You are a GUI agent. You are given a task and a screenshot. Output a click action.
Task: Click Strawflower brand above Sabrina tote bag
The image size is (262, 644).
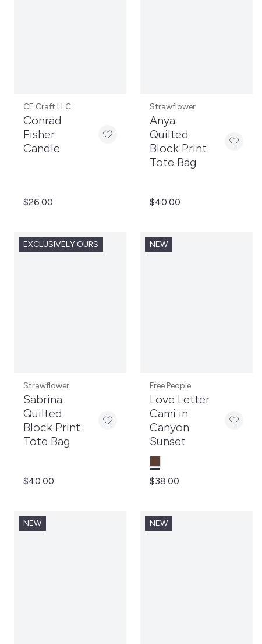click(47, 385)
